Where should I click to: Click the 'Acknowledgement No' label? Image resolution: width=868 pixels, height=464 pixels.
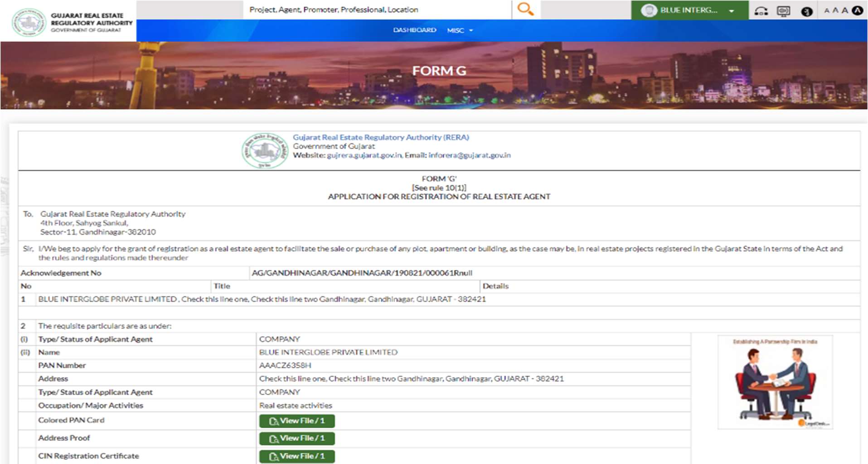[61, 273]
